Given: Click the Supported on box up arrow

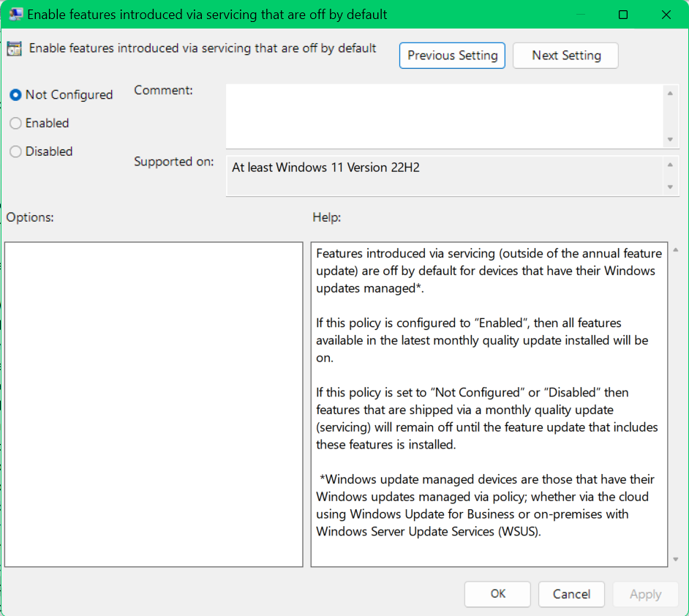Looking at the screenshot, I should pyautogui.click(x=670, y=165).
